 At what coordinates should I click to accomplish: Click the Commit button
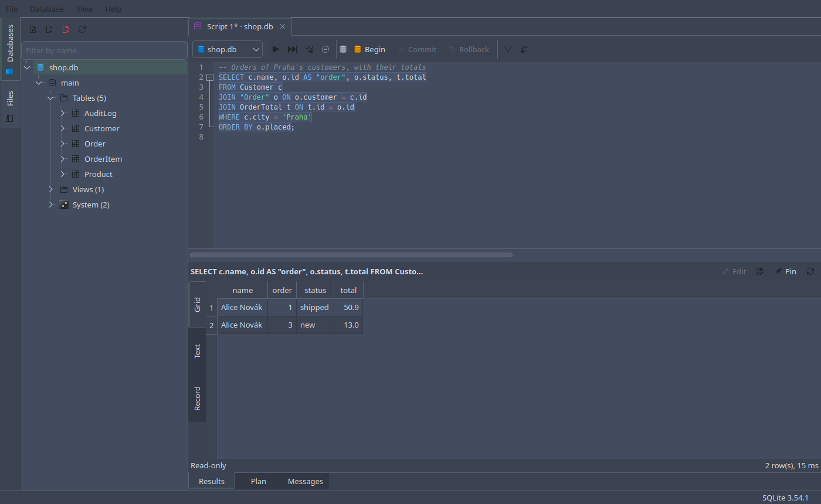point(416,49)
